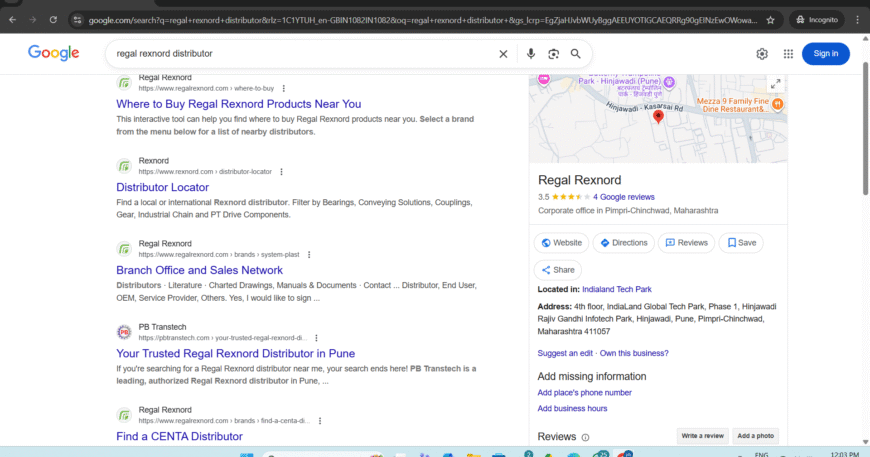This screenshot has width=870, height=457.
Task: Open 'Your Trusted Regal Rexnord Distributor in Pune'
Action: [x=235, y=353]
